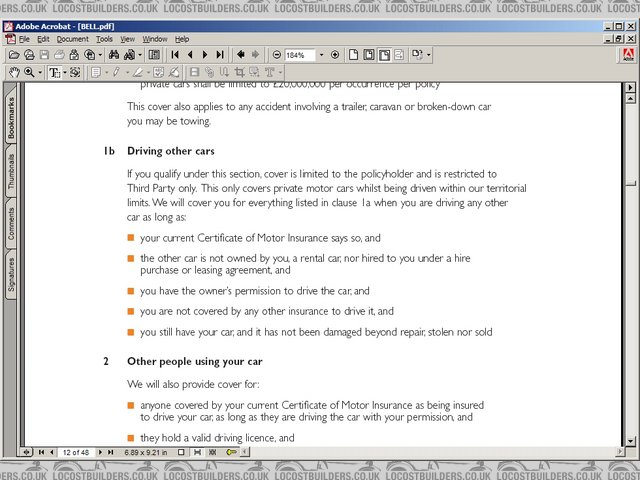The image size is (640, 480).
Task: Enable Actual Size page view
Action: [355, 54]
